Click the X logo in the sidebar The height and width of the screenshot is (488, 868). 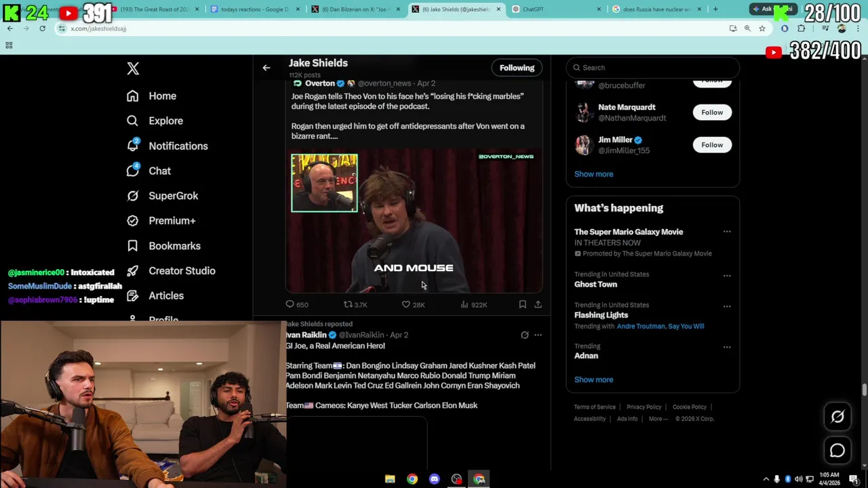pos(133,68)
